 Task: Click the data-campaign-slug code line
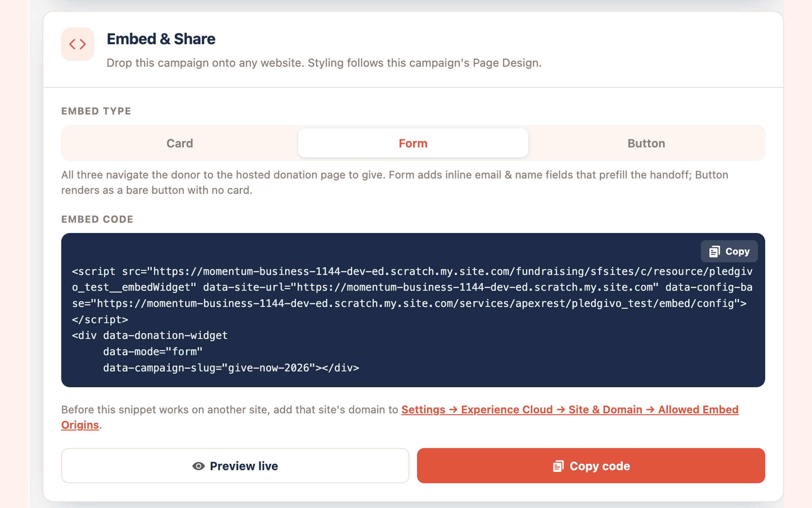[x=231, y=367]
